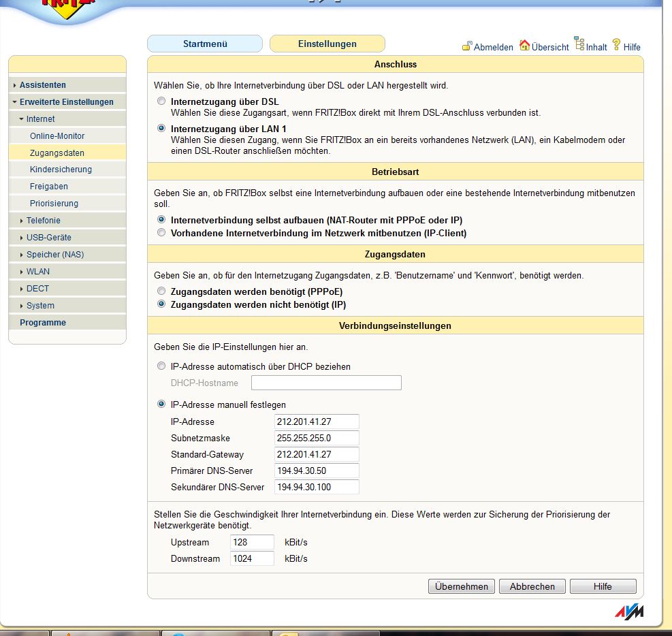672x636 pixels.
Task: Open Kindersicherung in sidebar
Action: click(67, 170)
